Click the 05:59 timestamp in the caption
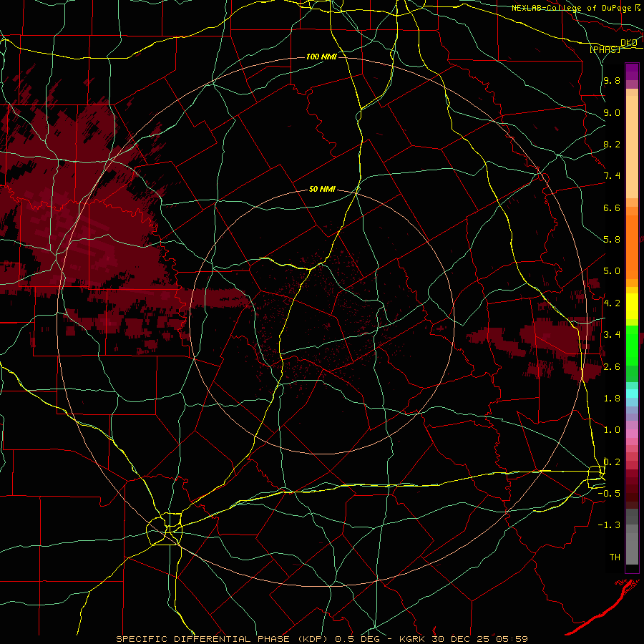This screenshot has height=644, width=644. (x=513, y=639)
